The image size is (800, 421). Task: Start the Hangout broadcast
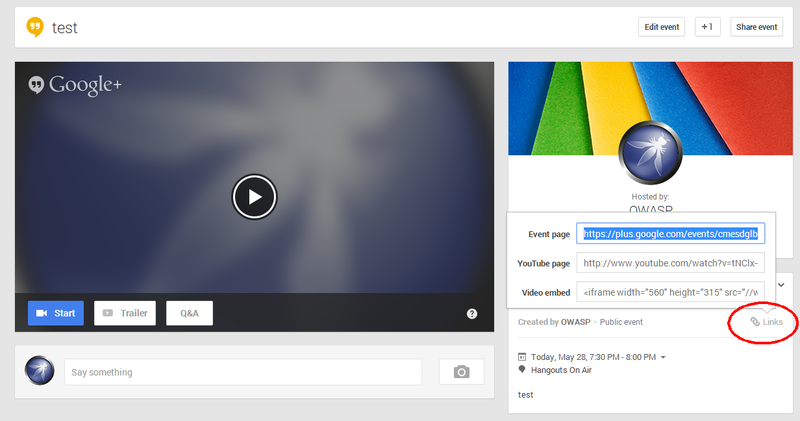coord(56,313)
